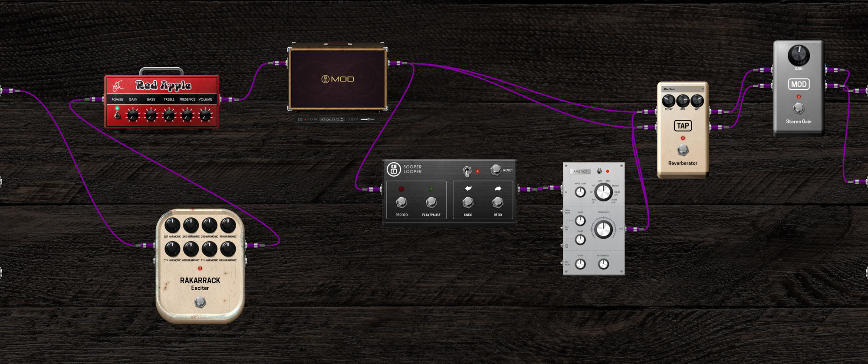The image size is (868, 364).
Task: Click the 'Stereo Gain' pedal label
Action: pyautogui.click(x=799, y=121)
